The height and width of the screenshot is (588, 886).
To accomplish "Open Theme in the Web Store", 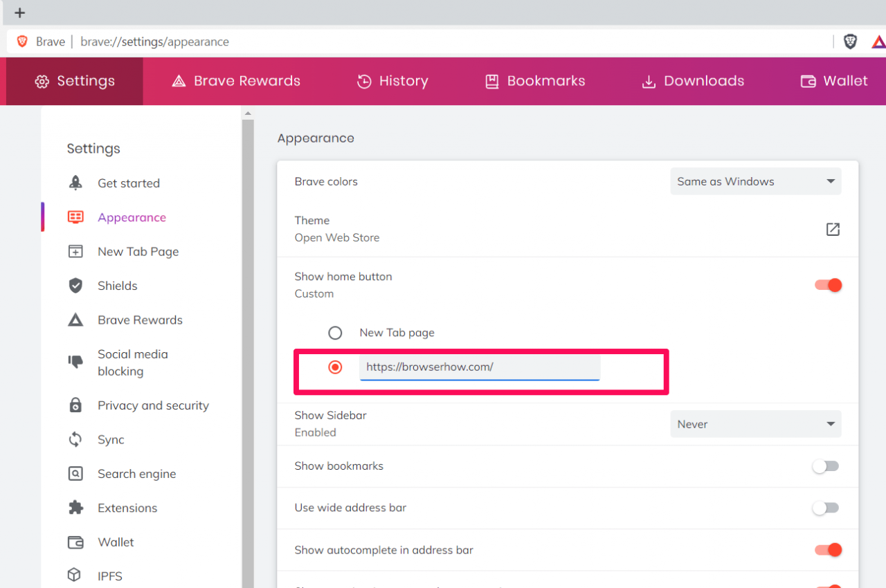I will [x=833, y=229].
